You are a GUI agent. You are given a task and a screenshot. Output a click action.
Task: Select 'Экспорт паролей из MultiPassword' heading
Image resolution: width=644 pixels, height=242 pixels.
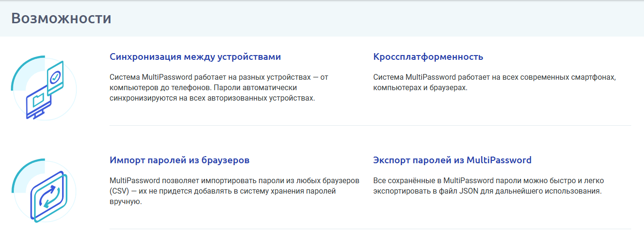coord(452,160)
